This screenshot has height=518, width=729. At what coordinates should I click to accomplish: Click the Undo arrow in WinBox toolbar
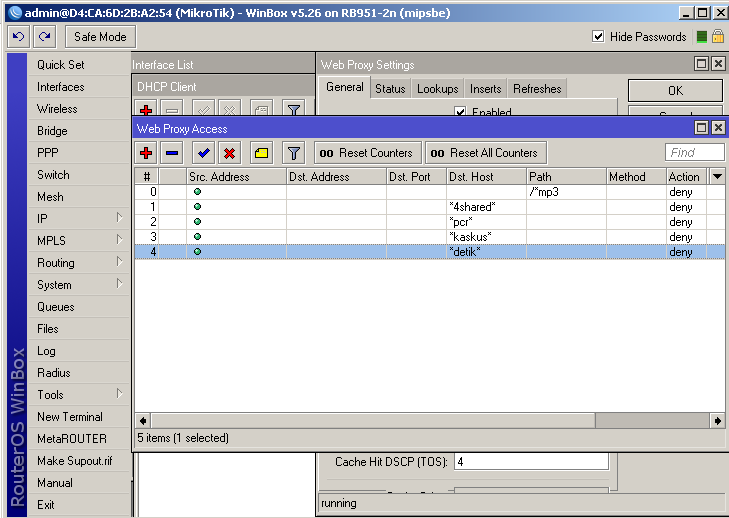point(19,37)
